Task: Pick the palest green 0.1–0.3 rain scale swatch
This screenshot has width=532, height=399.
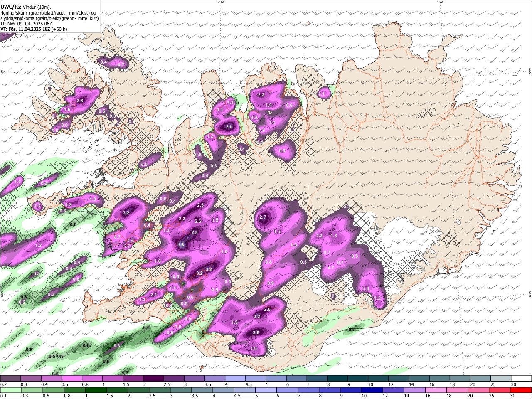Action: click(x=10, y=390)
